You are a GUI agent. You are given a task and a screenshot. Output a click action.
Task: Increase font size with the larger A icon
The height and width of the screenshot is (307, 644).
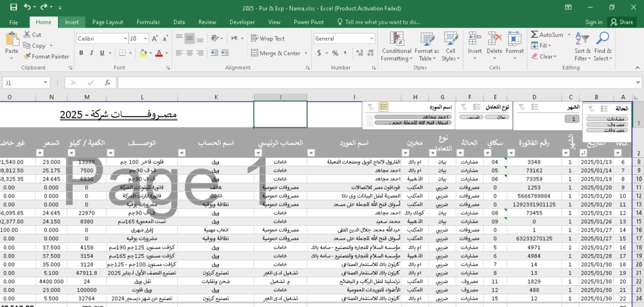pos(155,38)
